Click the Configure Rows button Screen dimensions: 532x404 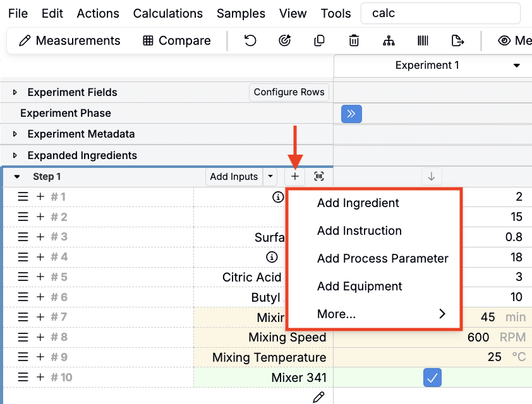pos(289,92)
